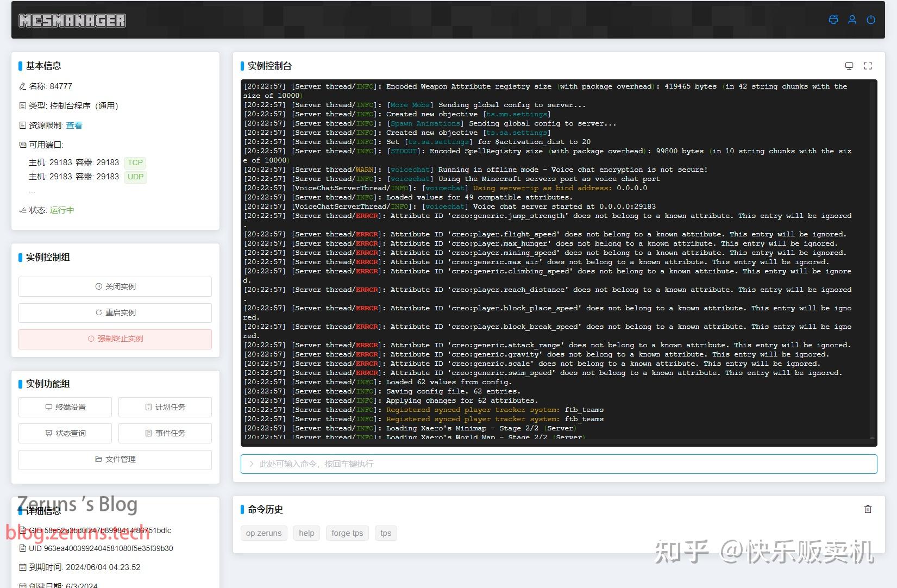Click the power logout icon
This screenshot has width=897, height=588.
pyautogui.click(x=871, y=20)
